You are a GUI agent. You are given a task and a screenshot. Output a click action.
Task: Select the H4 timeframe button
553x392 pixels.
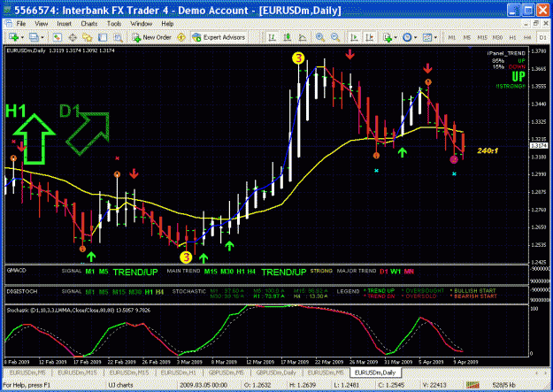(527, 37)
